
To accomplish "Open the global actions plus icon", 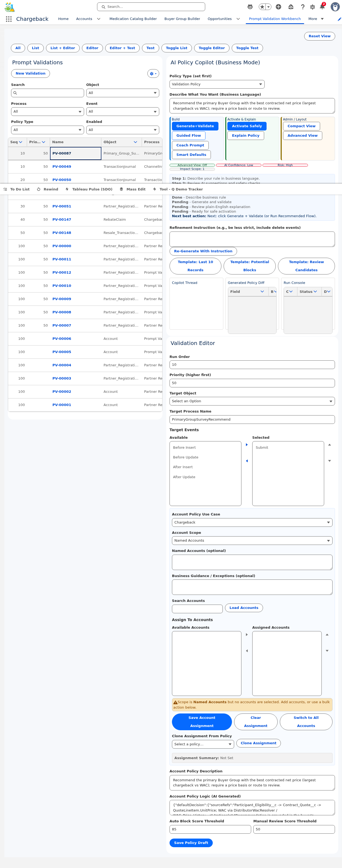I will (x=278, y=7).
